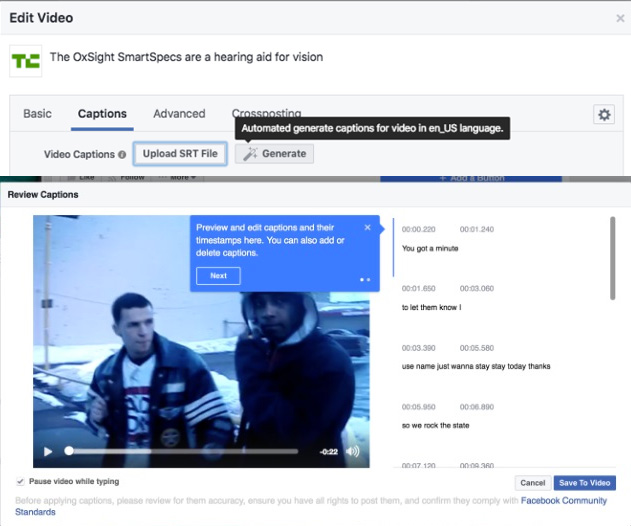
Task: Dismiss the blue caption preview tooltip
Action: point(367,227)
